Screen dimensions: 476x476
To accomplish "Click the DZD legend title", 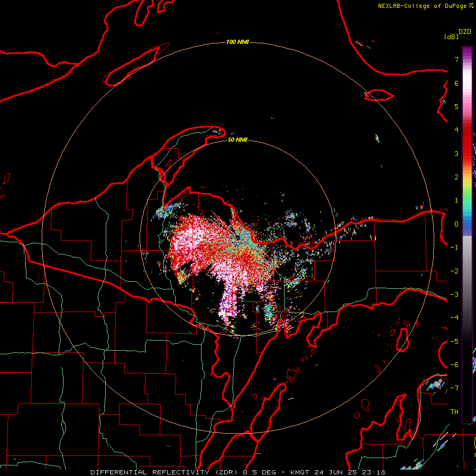I will (465, 32).
